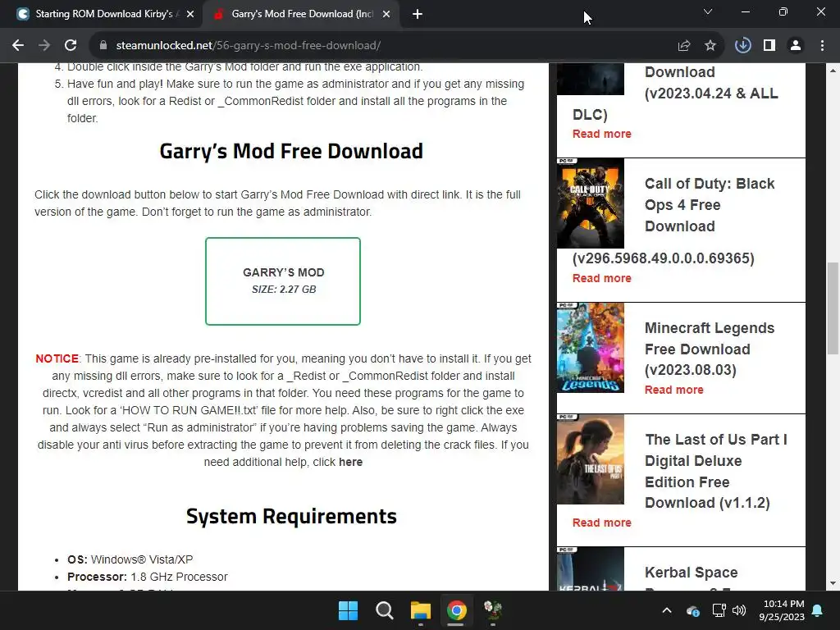Open Chrome's three-dot menu
The image size is (840, 630).
click(822, 46)
